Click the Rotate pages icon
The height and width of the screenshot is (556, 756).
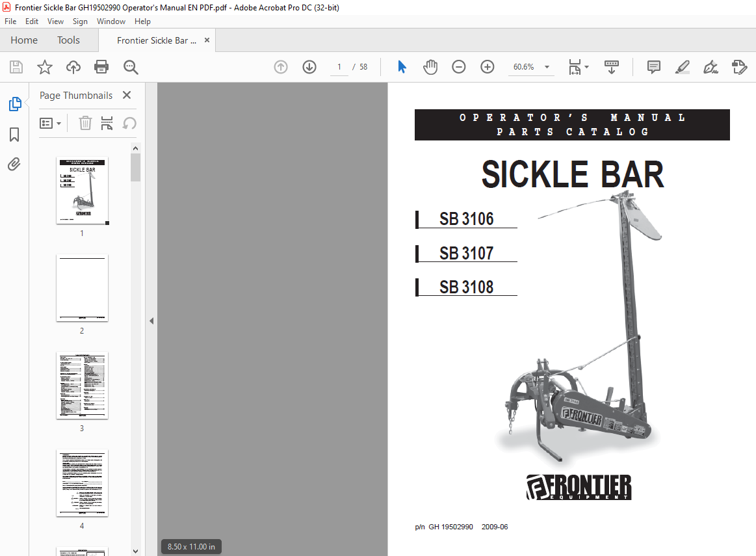(129, 124)
